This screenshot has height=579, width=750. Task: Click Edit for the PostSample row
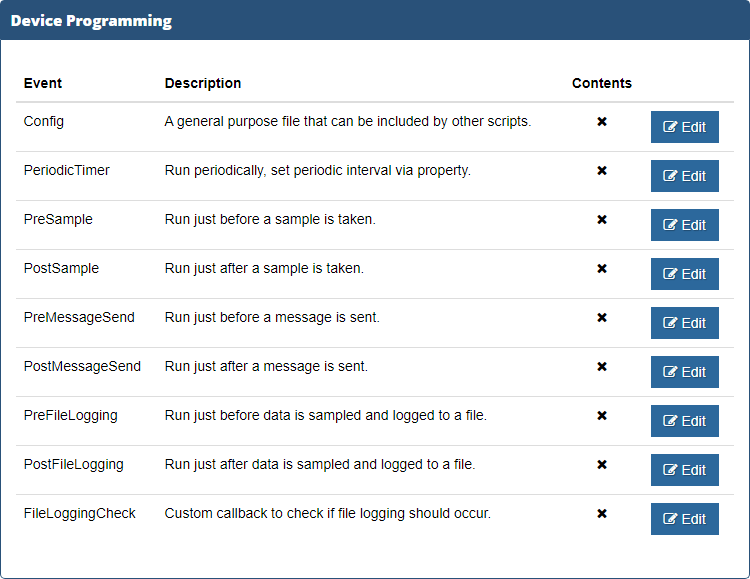684,274
